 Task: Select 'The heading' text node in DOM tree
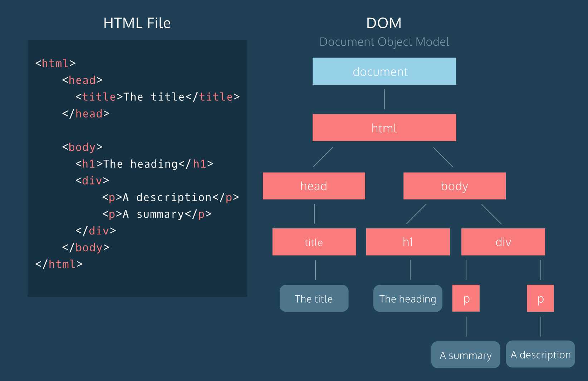click(x=408, y=298)
